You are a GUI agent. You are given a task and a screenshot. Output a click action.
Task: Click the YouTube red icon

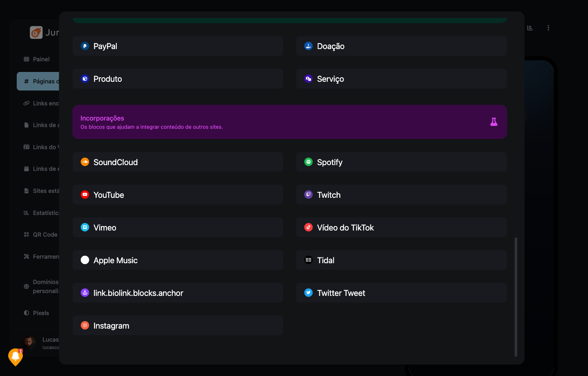85,195
